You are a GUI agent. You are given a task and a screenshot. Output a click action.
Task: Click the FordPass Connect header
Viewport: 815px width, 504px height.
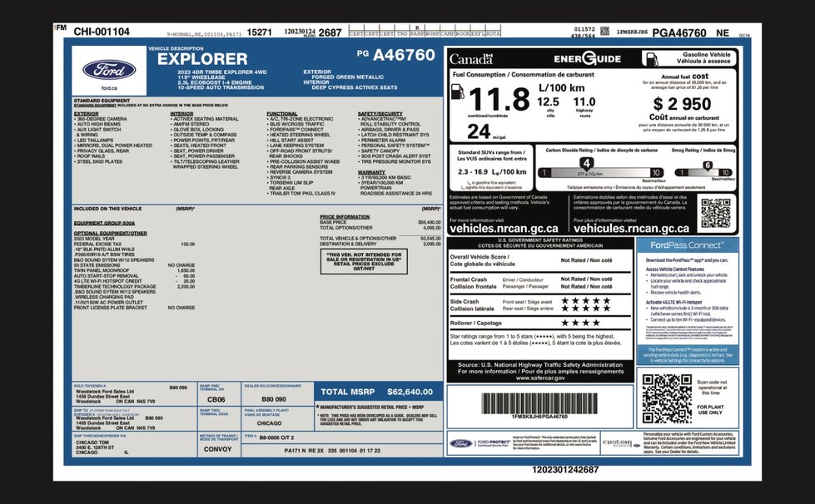[687, 245]
